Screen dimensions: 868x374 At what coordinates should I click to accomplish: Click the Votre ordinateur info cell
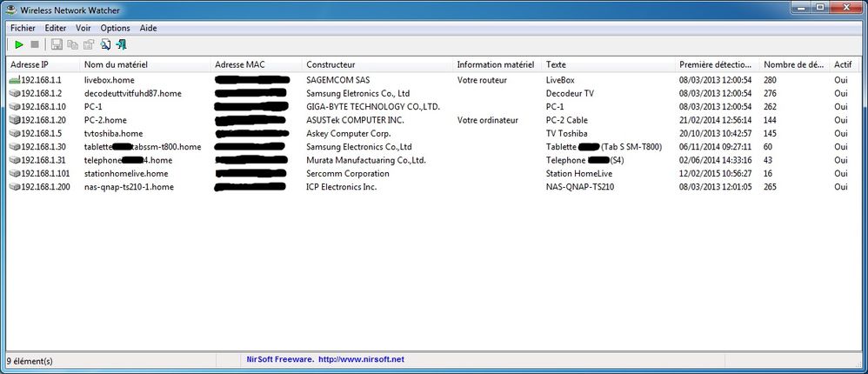click(488, 120)
